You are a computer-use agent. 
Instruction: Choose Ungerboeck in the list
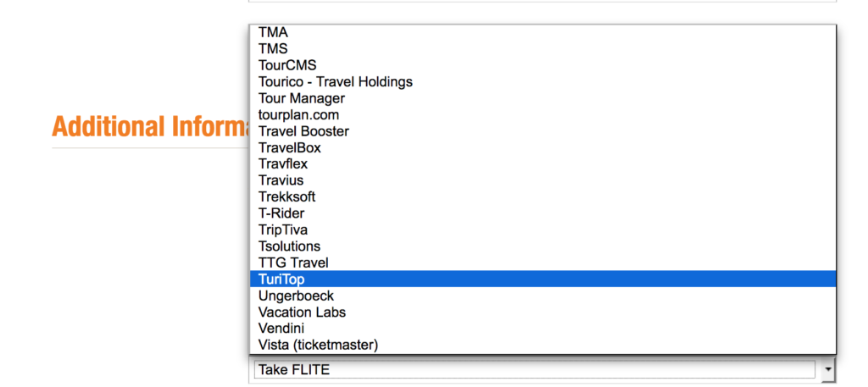tap(296, 296)
